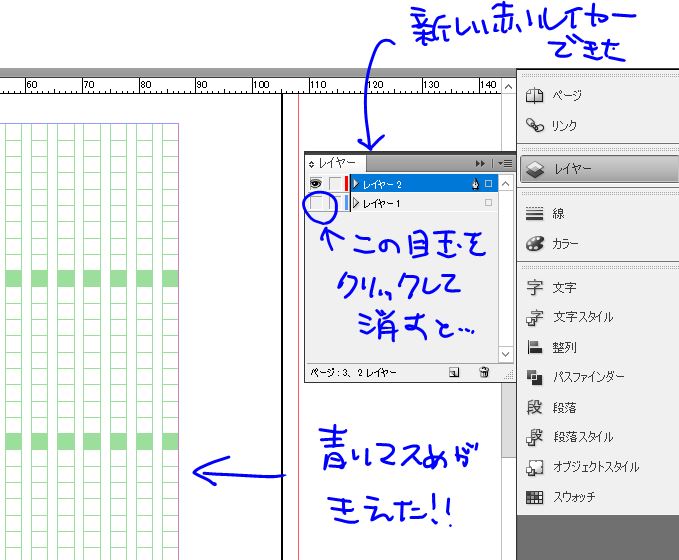Show レイヤー 1 via its visibility box
The height and width of the screenshot is (560, 679).
(317, 202)
